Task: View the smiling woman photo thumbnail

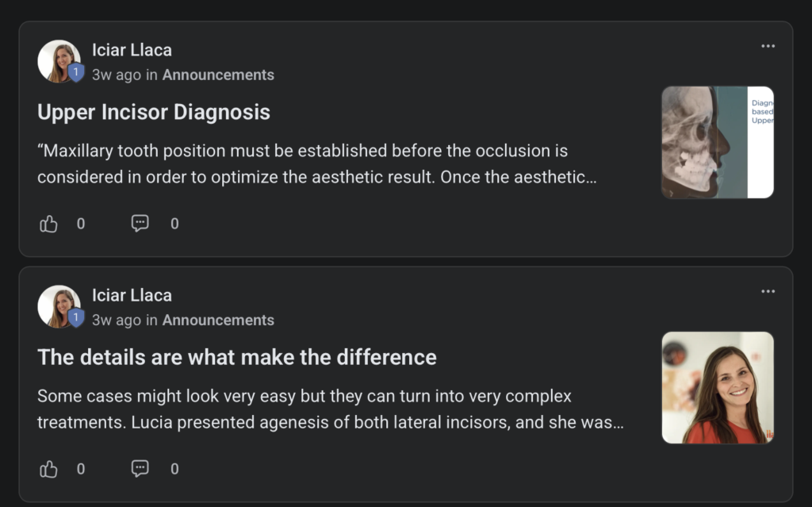Action: click(x=718, y=388)
